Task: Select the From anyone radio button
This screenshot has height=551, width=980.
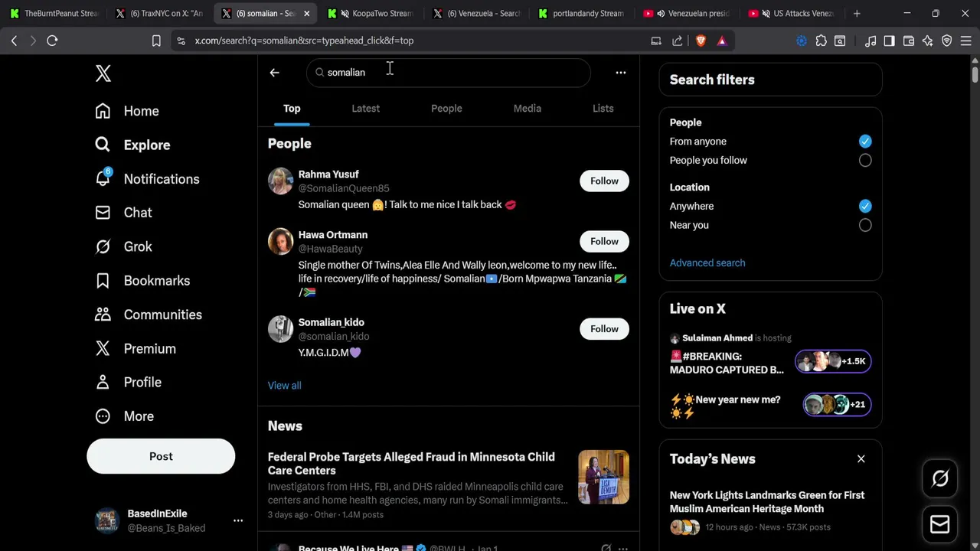Action: click(865, 142)
